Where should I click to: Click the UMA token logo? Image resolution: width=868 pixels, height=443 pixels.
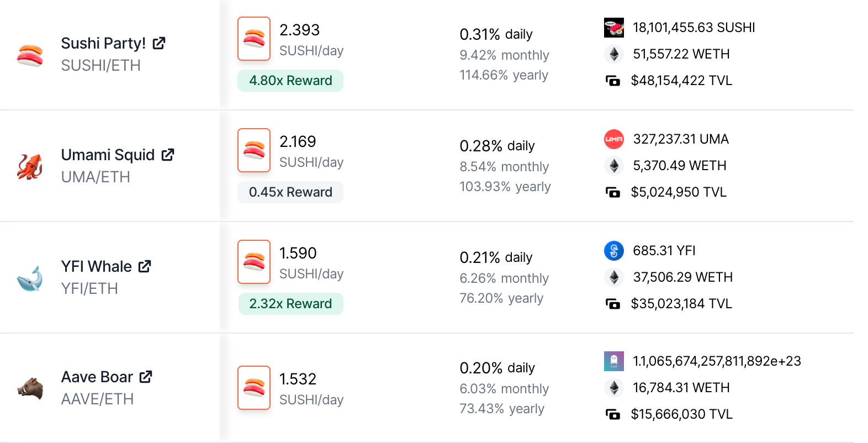coord(614,139)
